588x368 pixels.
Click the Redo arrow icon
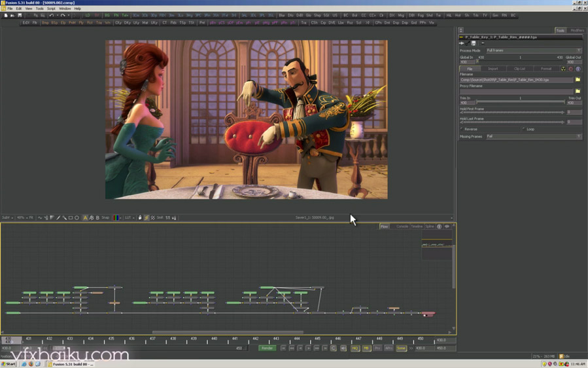pyautogui.click(x=63, y=16)
